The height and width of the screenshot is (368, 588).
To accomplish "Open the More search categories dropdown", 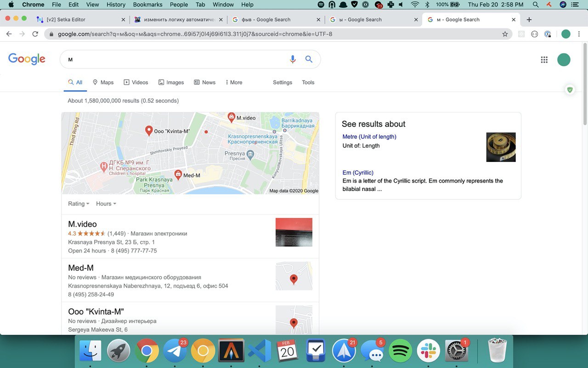I will tap(234, 82).
